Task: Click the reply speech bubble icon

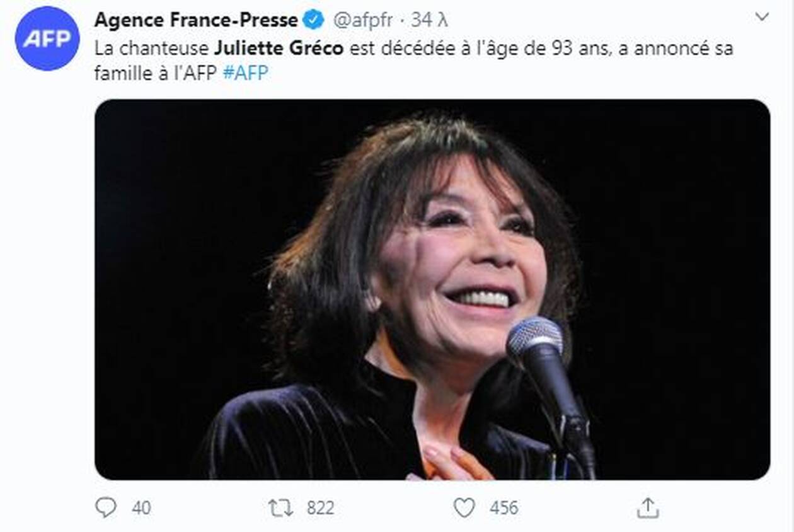Action: click(x=106, y=507)
